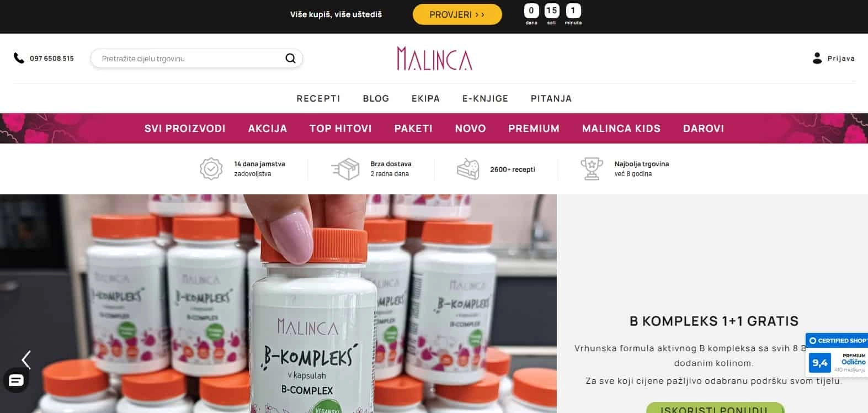Click the phone handset icon
This screenshot has width=868, height=413.
[19, 58]
